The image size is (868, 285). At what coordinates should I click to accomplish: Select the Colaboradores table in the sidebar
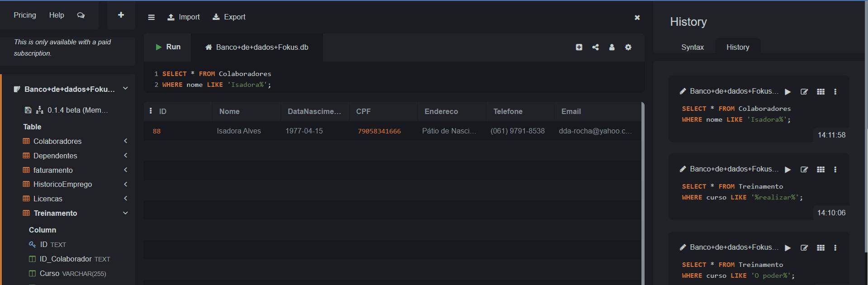[57, 141]
